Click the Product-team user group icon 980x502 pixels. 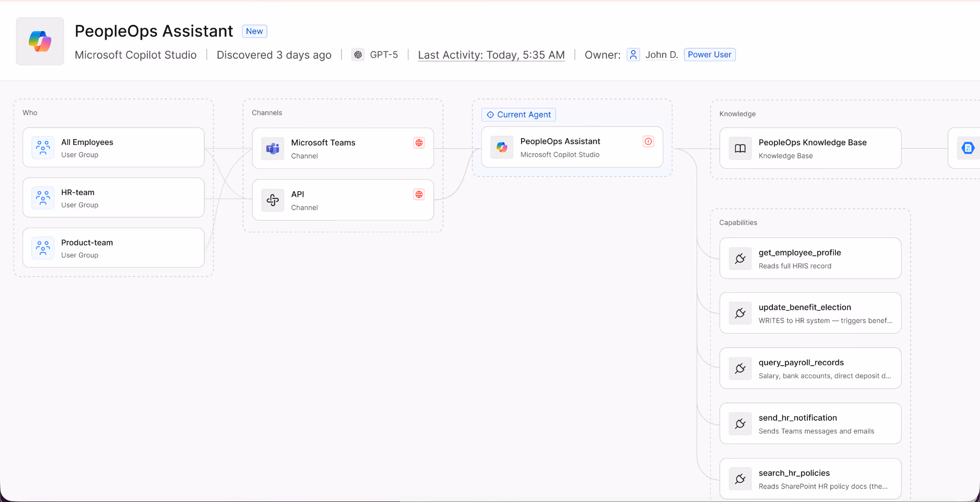(x=43, y=248)
